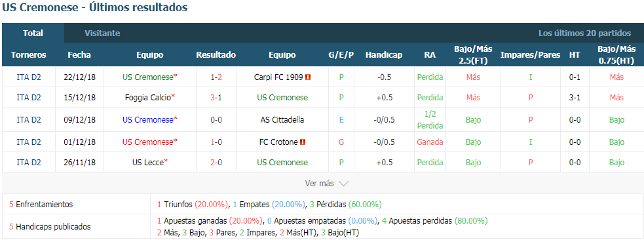This screenshot has height=240, width=644.
Task: Click the 3-1 result on 15/12/18
Action: point(216,98)
